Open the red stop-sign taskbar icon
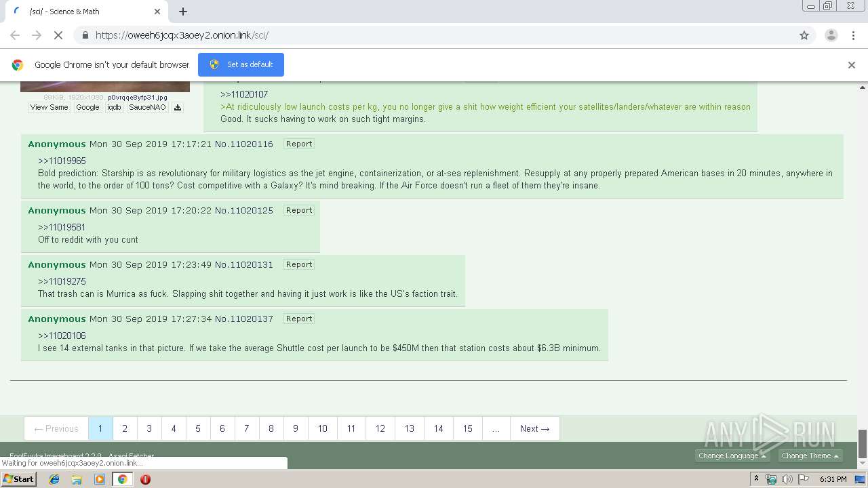The image size is (868, 488). (x=145, y=479)
